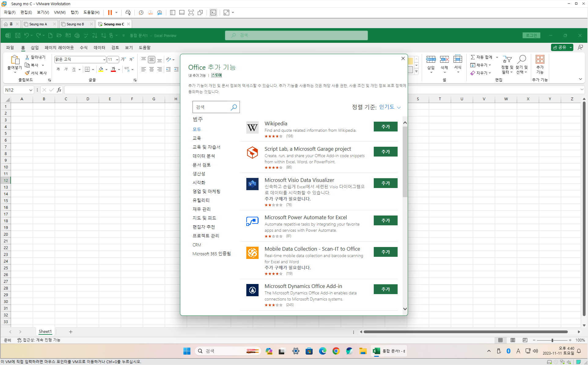Viewport: 588px width, 365px height.
Task: Click Format Painter in clipboard group
Action: pos(36,73)
